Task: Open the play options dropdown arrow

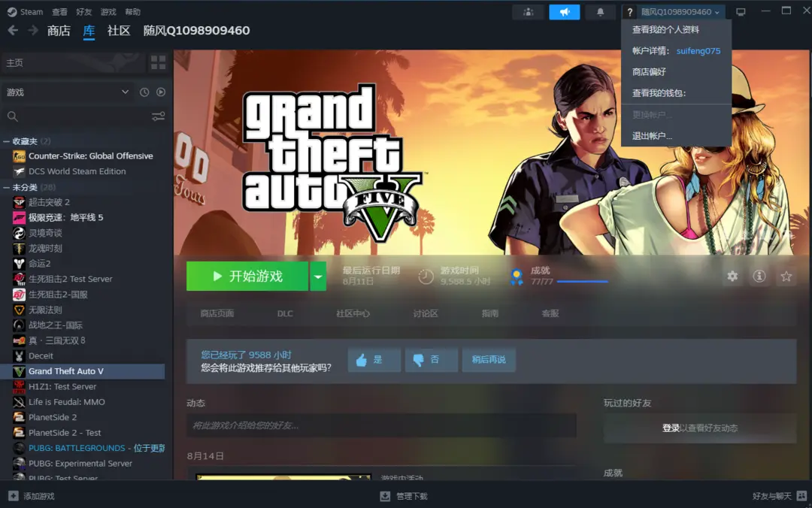Action: point(318,277)
